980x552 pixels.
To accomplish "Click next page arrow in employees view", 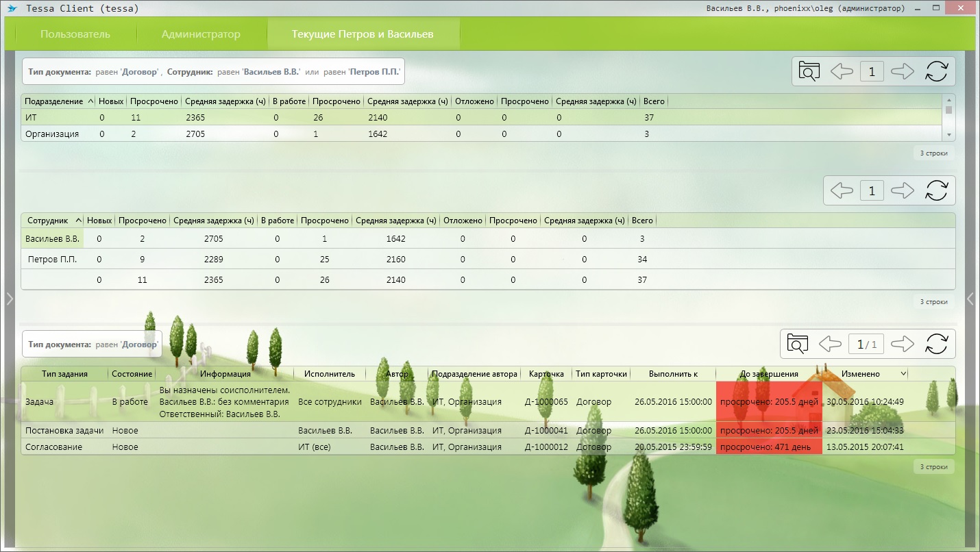I will click(x=903, y=190).
